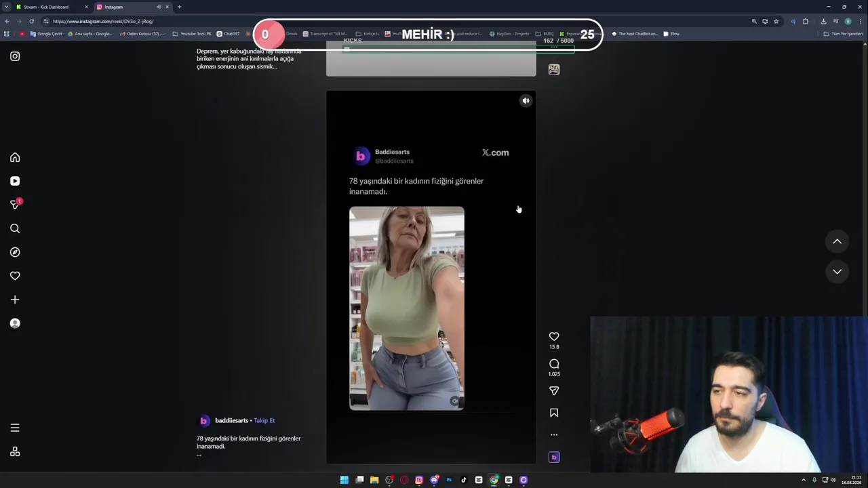Open previous reel's audio thumbnail
868x488 pixels.
pyautogui.click(x=554, y=69)
